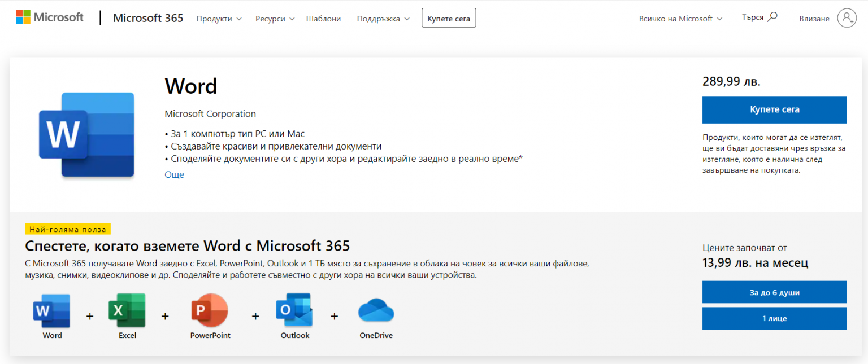Screen dimensions: 868x364
Task: Select the 1 лице plan button
Action: pyautogui.click(x=774, y=319)
